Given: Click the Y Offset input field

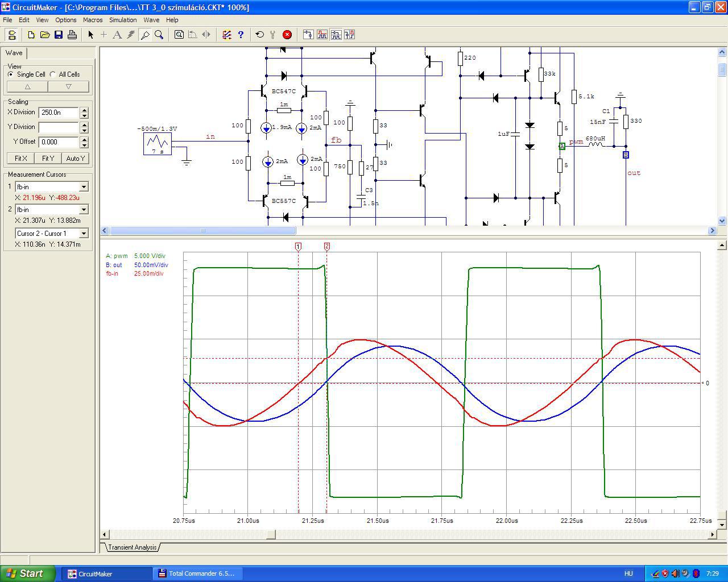Looking at the screenshot, I should (x=58, y=142).
